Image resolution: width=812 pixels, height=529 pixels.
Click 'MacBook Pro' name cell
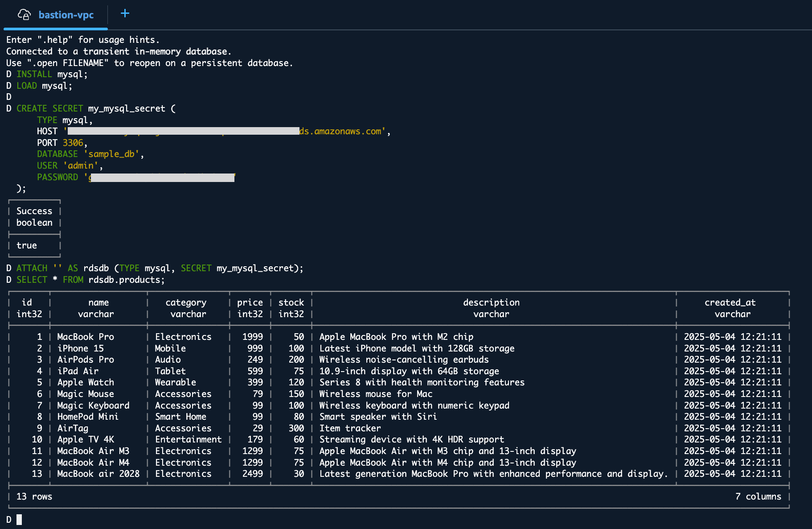click(86, 337)
